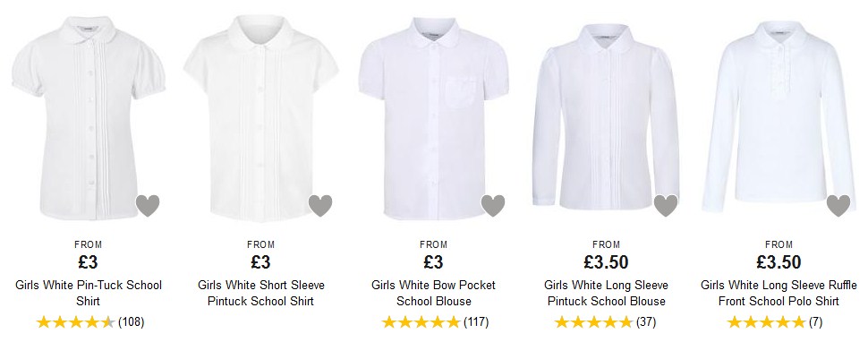Image resolution: width=868 pixels, height=342 pixels.
Task: Open the Long Sleeve Ruffle Front Polo Shirt title
Action: [779, 294]
